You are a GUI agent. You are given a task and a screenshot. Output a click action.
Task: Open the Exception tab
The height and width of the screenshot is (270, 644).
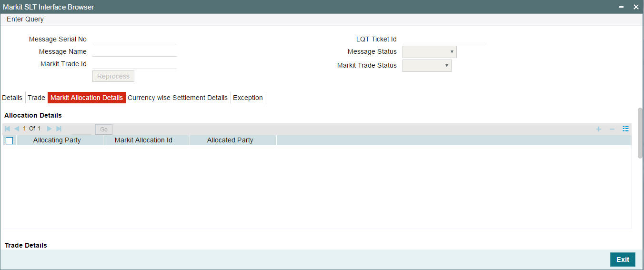[x=248, y=98]
